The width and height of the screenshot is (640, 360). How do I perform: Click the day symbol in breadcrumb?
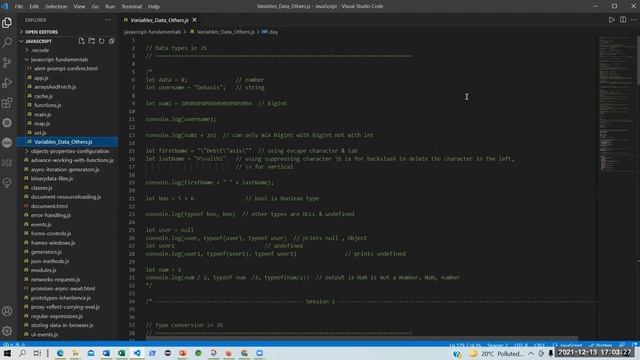[270, 32]
